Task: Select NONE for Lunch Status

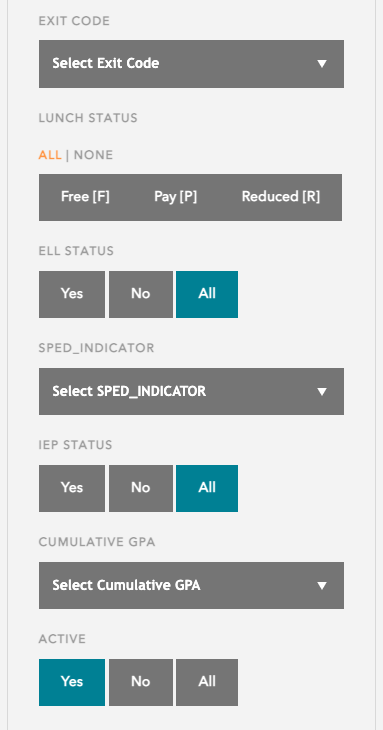Action: click(94, 155)
